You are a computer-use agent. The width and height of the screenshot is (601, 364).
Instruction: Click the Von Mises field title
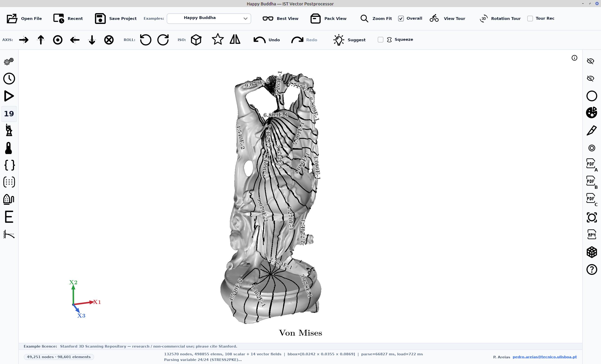300,333
